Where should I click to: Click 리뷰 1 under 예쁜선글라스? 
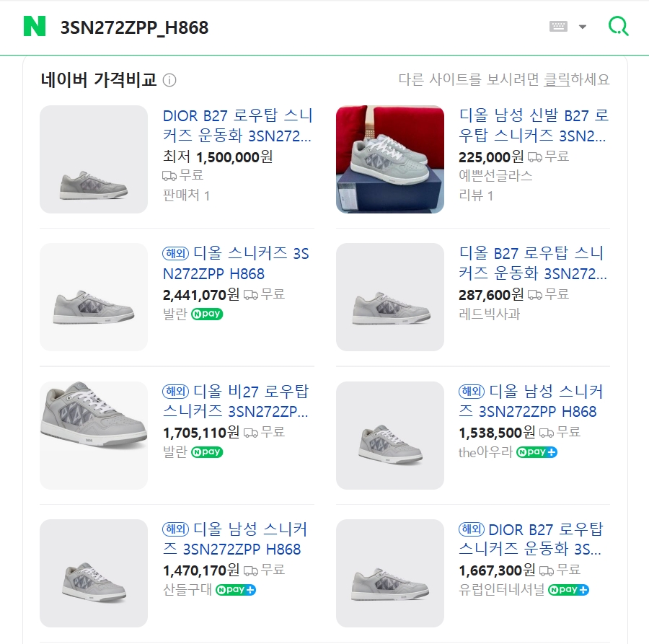point(476,195)
